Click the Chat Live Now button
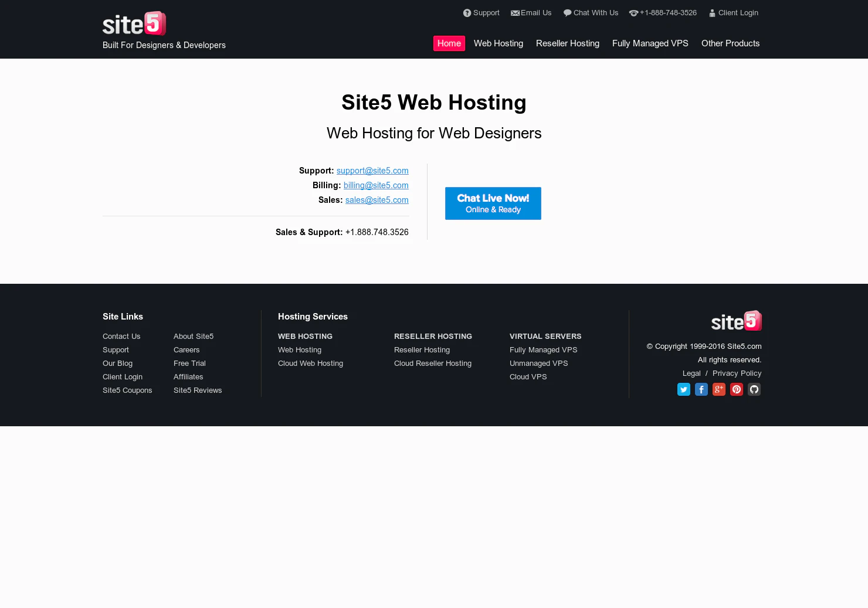The width and height of the screenshot is (868, 608). coord(493,203)
